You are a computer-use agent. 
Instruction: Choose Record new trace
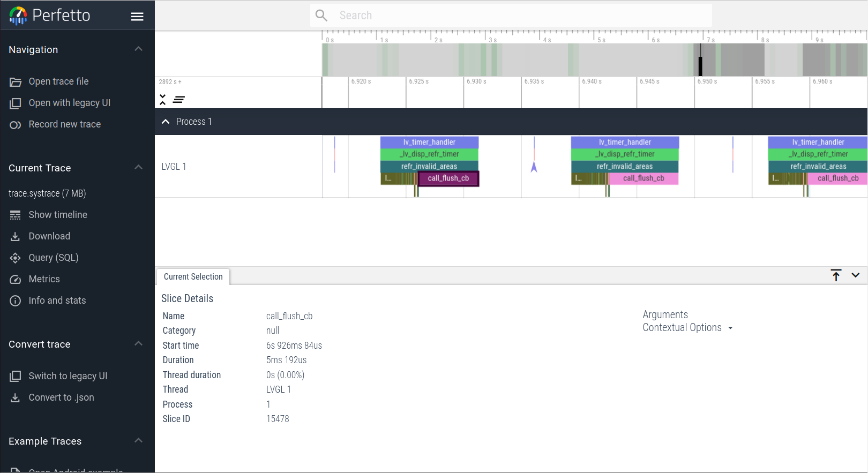[x=64, y=124]
